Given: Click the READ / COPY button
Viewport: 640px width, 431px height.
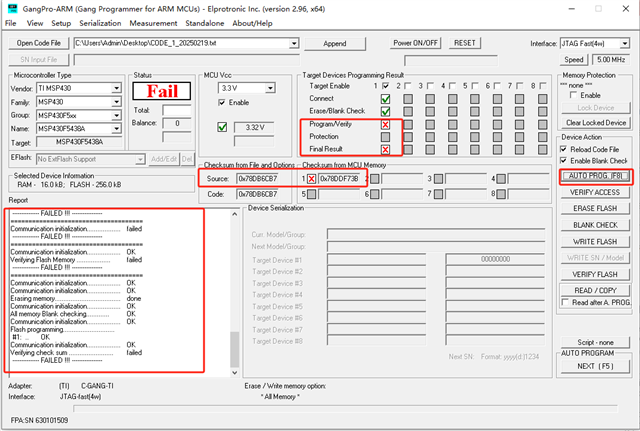Looking at the screenshot, I should click(x=595, y=291).
